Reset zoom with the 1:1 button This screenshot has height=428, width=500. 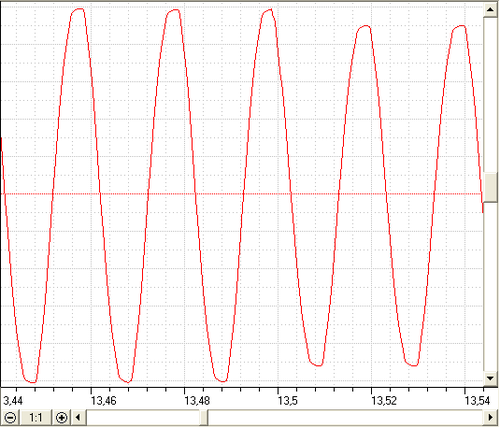tap(36, 417)
